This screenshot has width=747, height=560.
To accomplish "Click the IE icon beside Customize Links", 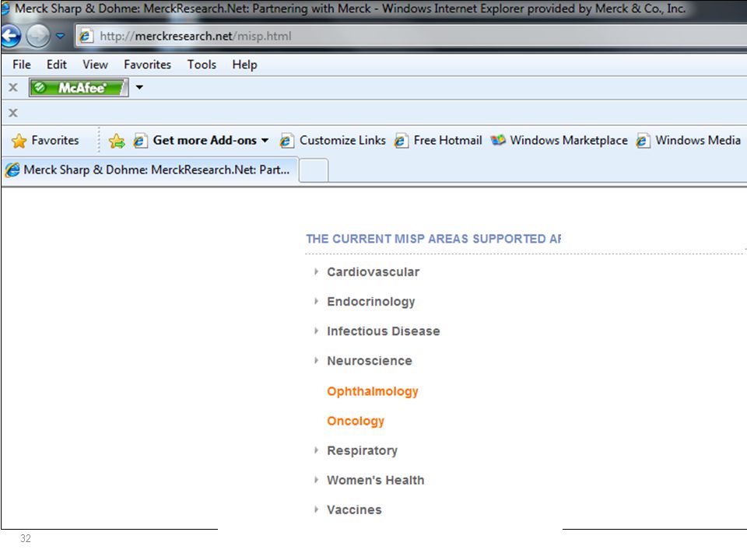I will point(286,141).
